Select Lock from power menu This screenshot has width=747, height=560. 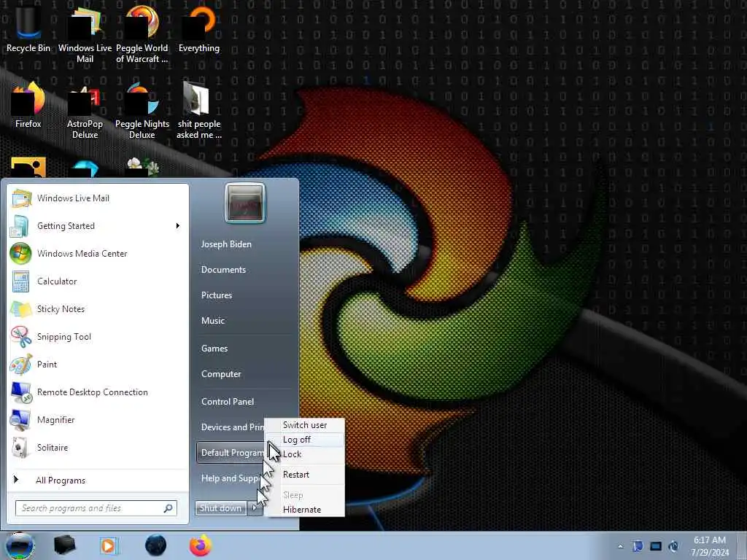[305, 454]
